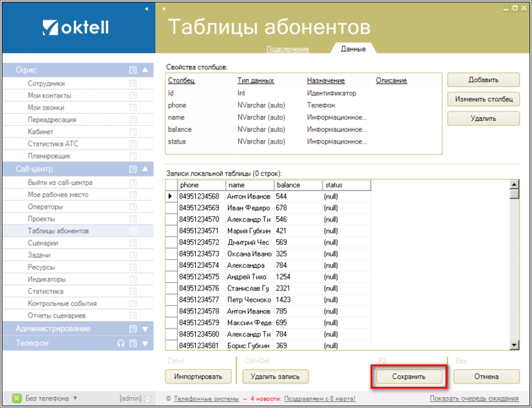This screenshot has height=408, width=532.
Task: Select row header of 84951234569 record
Action: (171, 208)
